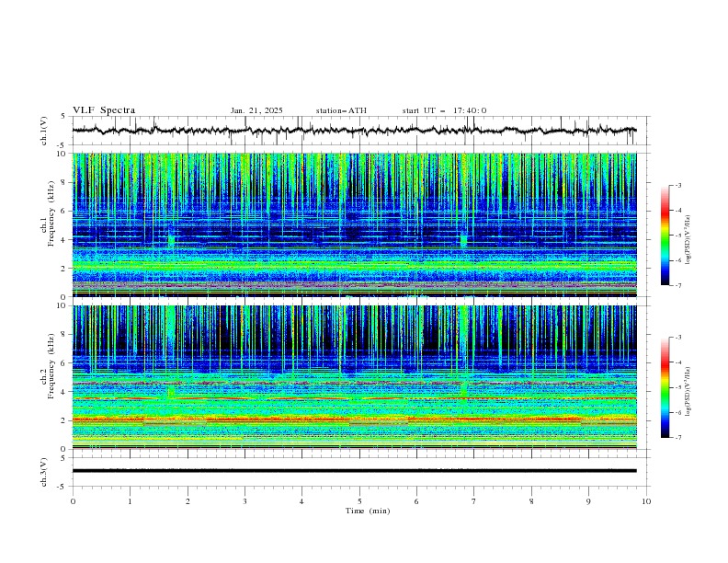Click the "start UT = 17:40:0" text

[444, 110]
